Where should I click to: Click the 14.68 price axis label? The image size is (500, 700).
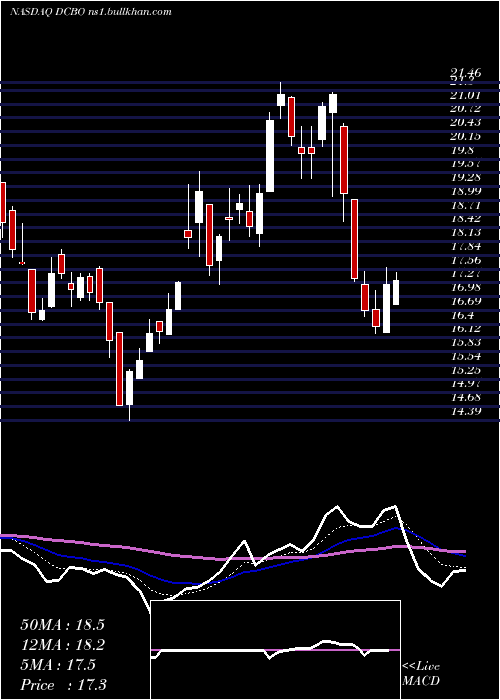point(466,397)
